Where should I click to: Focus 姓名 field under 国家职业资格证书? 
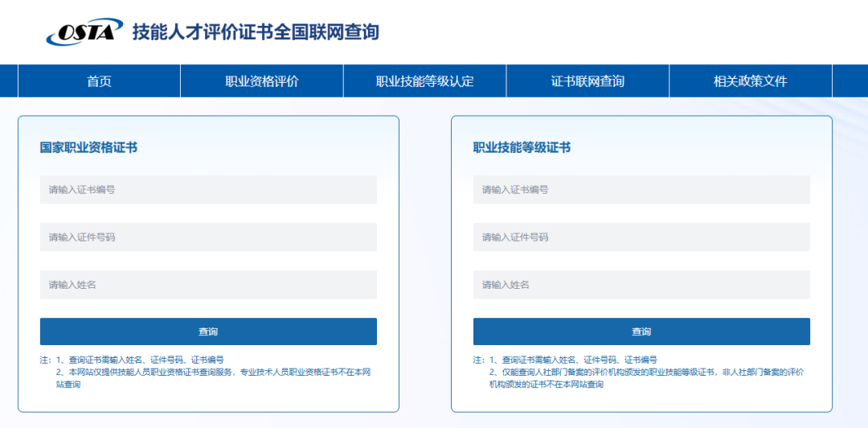point(208,285)
